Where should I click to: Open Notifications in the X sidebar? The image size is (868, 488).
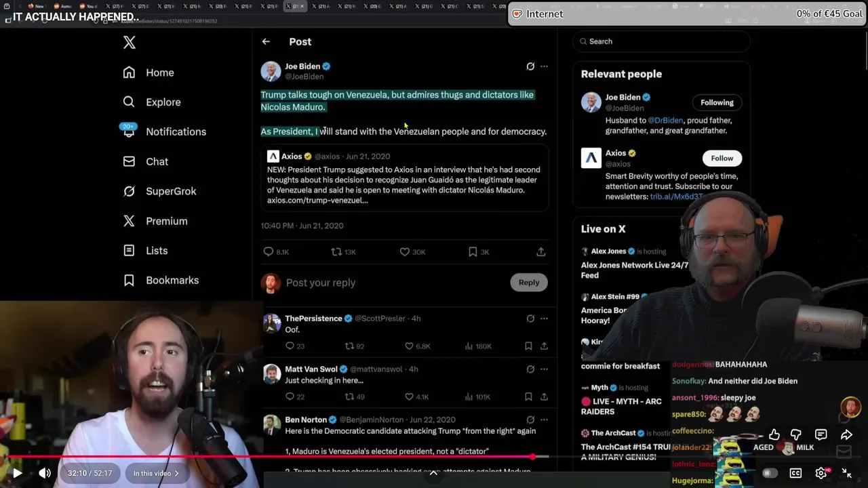pos(164,131)
